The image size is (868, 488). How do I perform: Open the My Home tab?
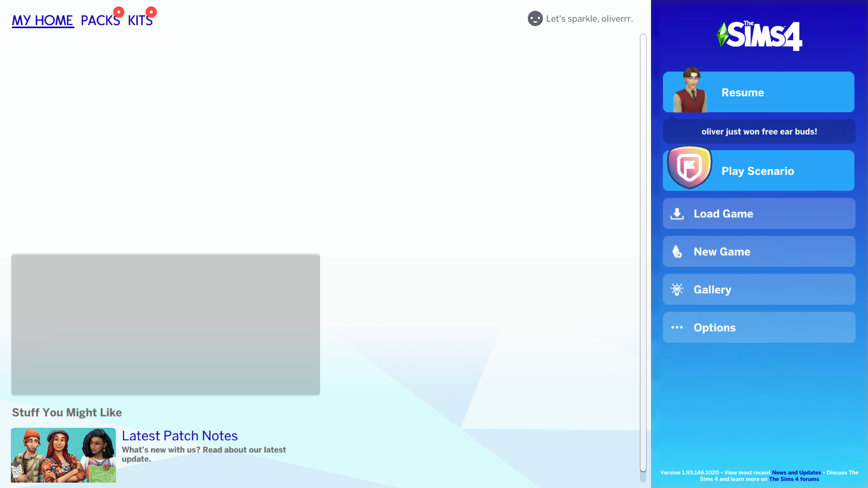pyautogui.click(x=42, y=21)
